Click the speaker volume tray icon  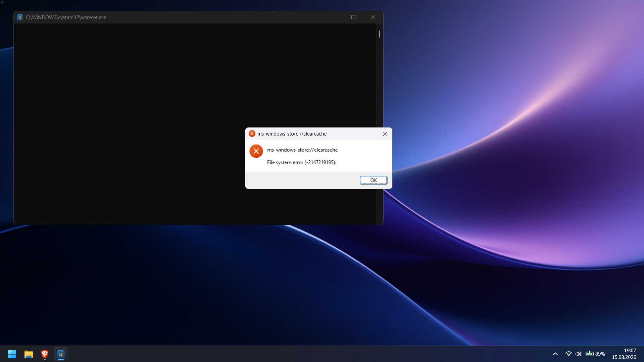578,354
